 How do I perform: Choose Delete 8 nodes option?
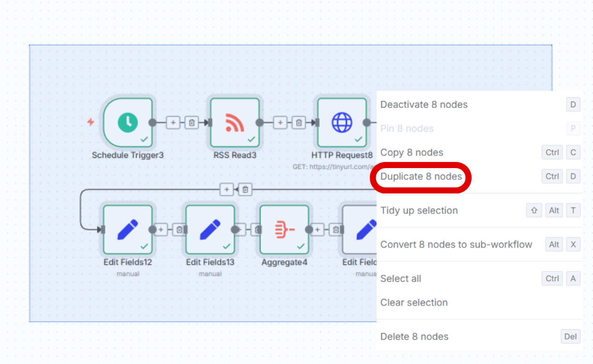[x=414, y=337]
